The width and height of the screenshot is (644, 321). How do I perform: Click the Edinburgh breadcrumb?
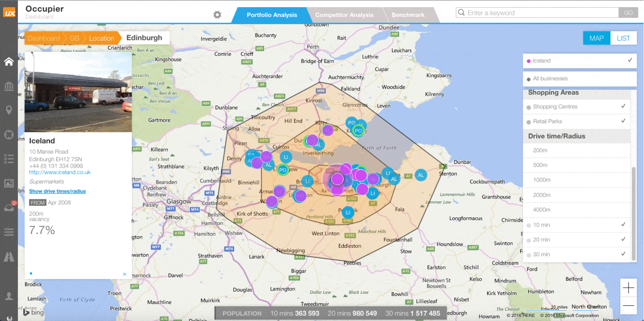coord(144,38)
